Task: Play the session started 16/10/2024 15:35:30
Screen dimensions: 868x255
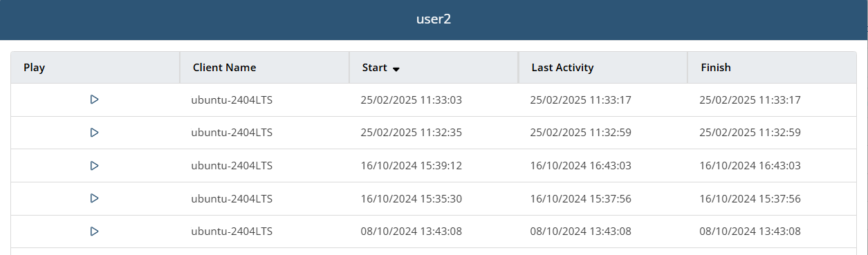Action: (95, 198)
